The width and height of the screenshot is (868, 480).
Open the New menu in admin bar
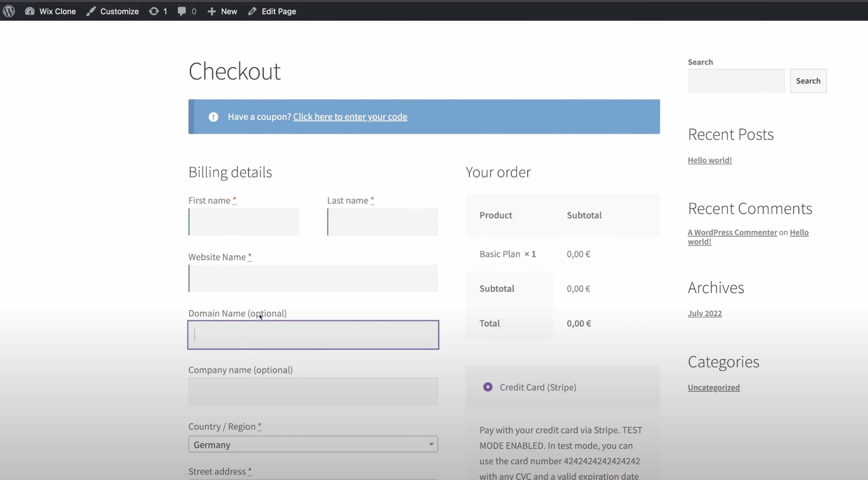229,11
